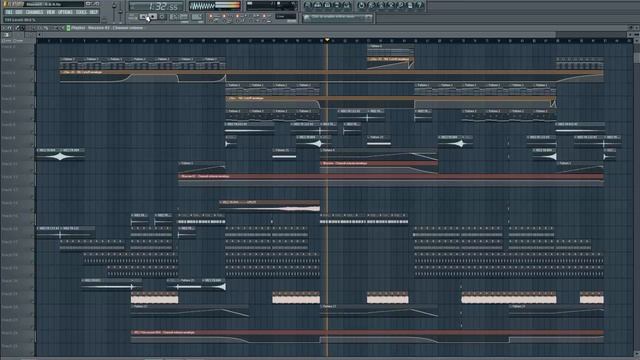Viewport: 640px width, 360px height.
Task: Select the long Cleaned volume envelope clip on Track 12
Action: coord(391,180)
